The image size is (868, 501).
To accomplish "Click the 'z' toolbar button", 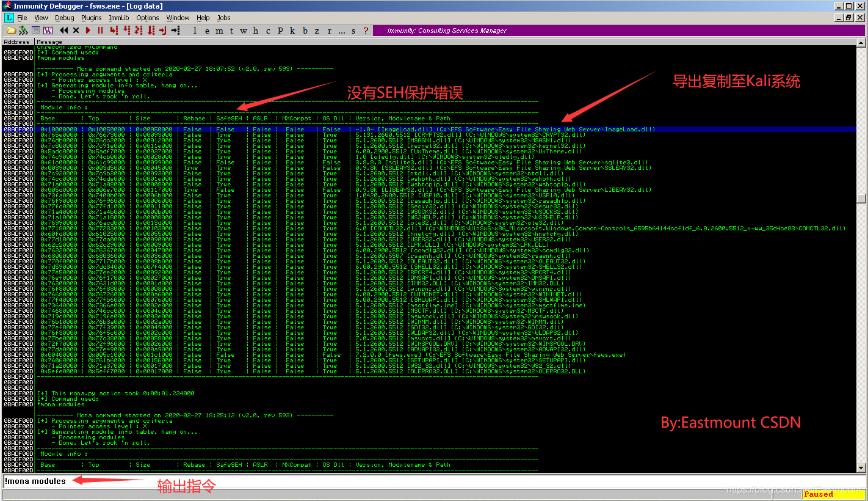I will click(317, 31).
